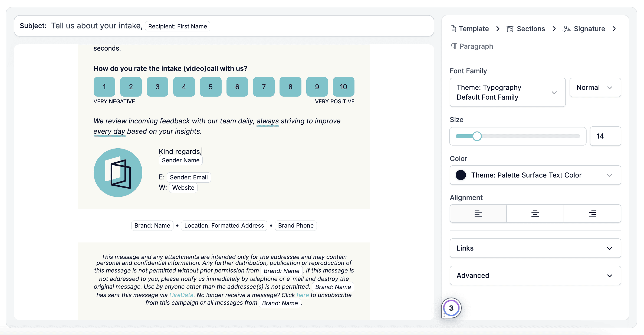Choose rating 1 button
644x335 pixels.
pos(104,87)
